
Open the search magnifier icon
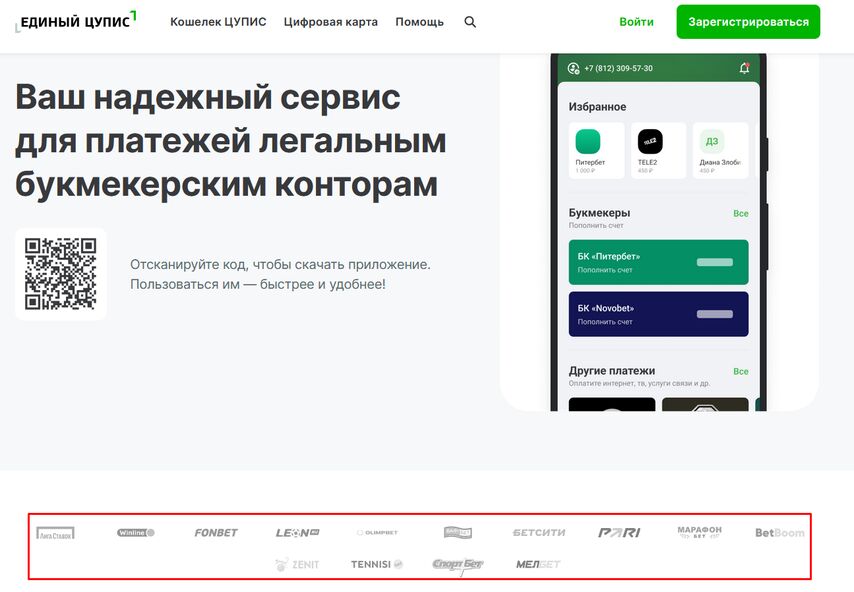[470, 22]
